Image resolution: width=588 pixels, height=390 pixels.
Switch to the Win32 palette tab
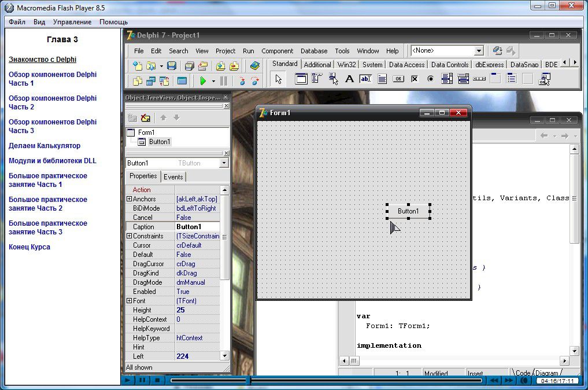coord(346,65)
